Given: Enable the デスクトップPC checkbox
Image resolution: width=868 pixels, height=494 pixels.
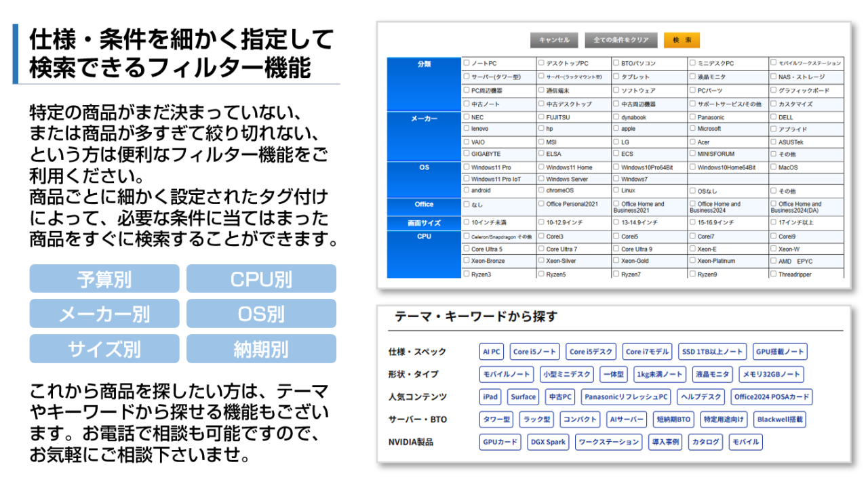Looking at the screenshot, I should 541,63.
